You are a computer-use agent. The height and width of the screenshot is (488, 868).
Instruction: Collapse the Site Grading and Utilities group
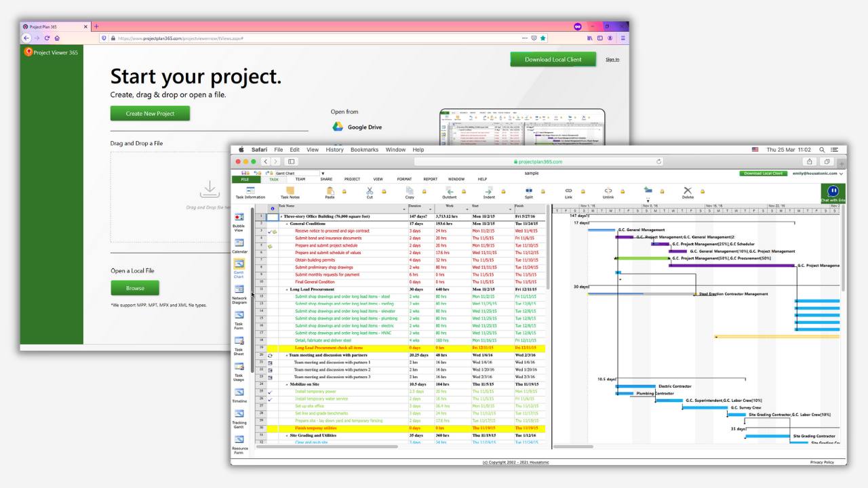pos(287,435)
